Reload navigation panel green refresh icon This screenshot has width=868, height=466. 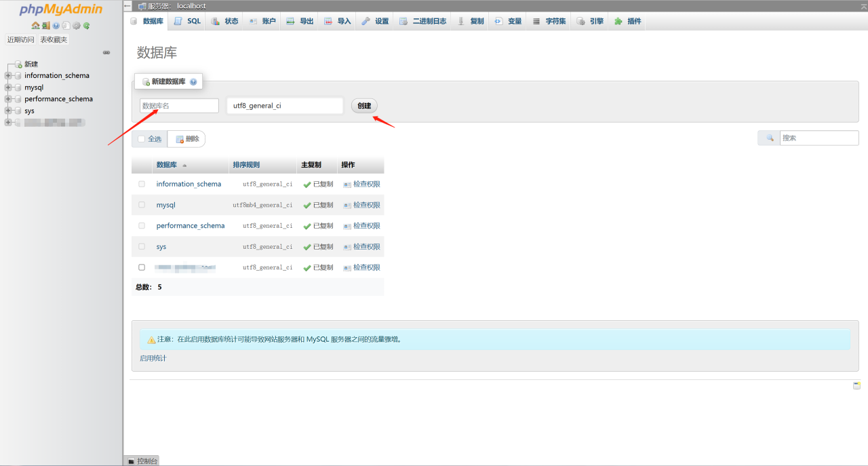[x=86, y=26]
